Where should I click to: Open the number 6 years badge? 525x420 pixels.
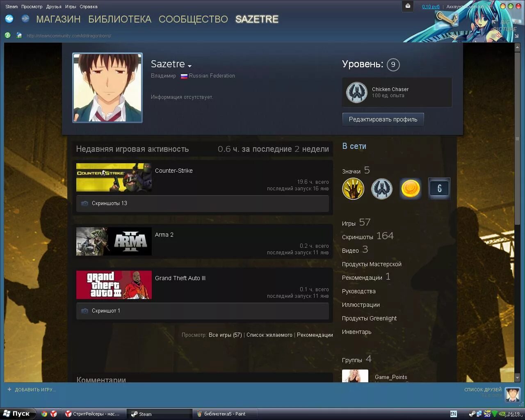pos(439,189)
